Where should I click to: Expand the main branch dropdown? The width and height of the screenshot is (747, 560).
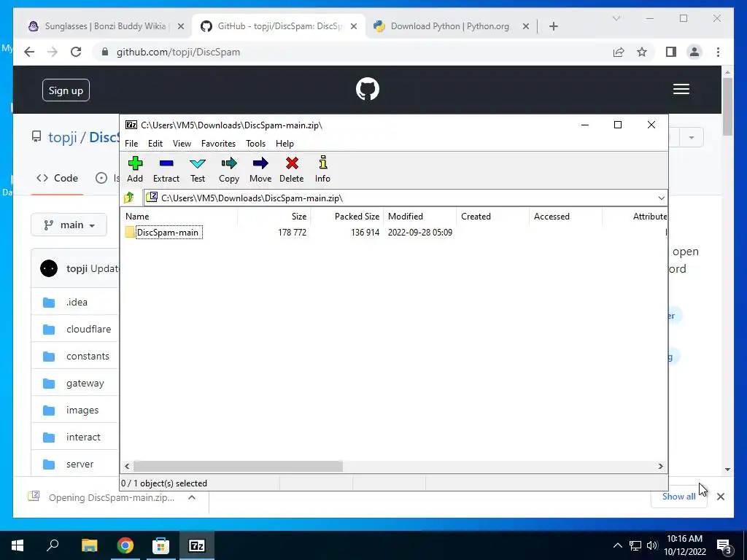pos(69,225)
